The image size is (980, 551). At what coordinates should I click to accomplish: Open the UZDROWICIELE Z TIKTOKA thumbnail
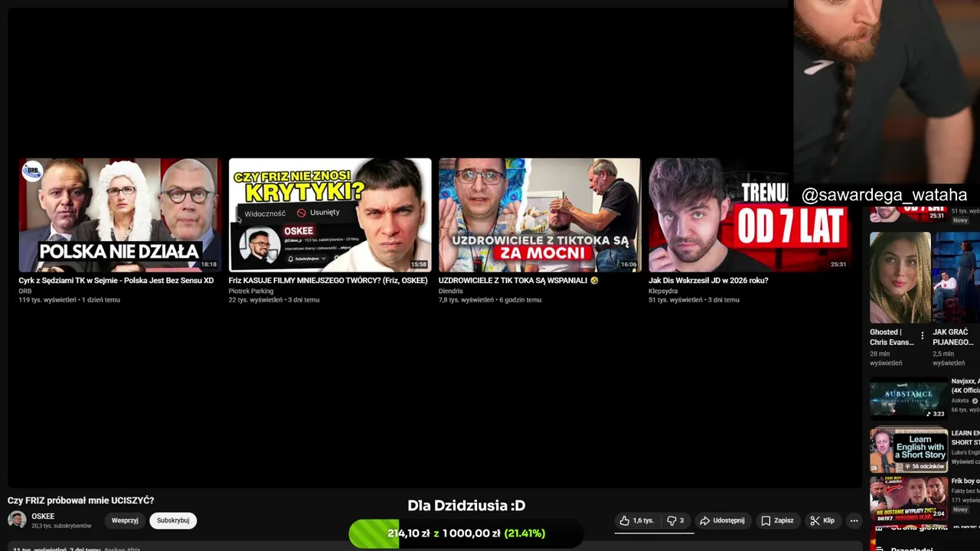tap(540, 215)
